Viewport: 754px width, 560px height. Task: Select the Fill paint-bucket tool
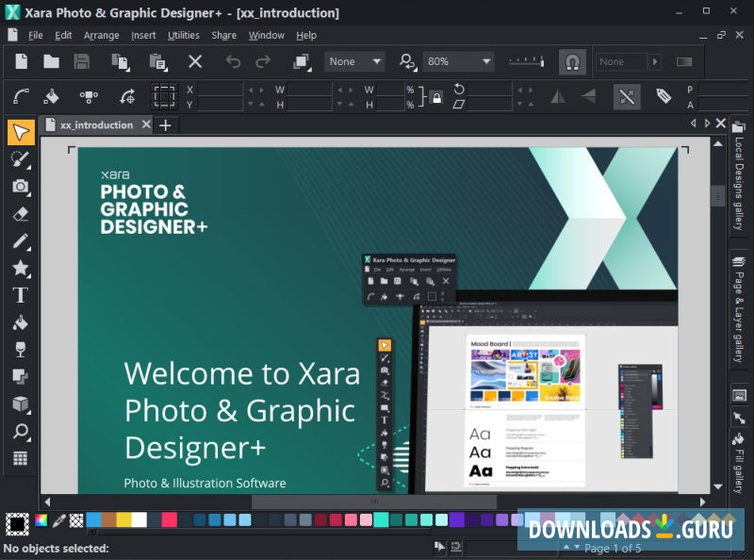pyautogui.click(x=21, y=321)
